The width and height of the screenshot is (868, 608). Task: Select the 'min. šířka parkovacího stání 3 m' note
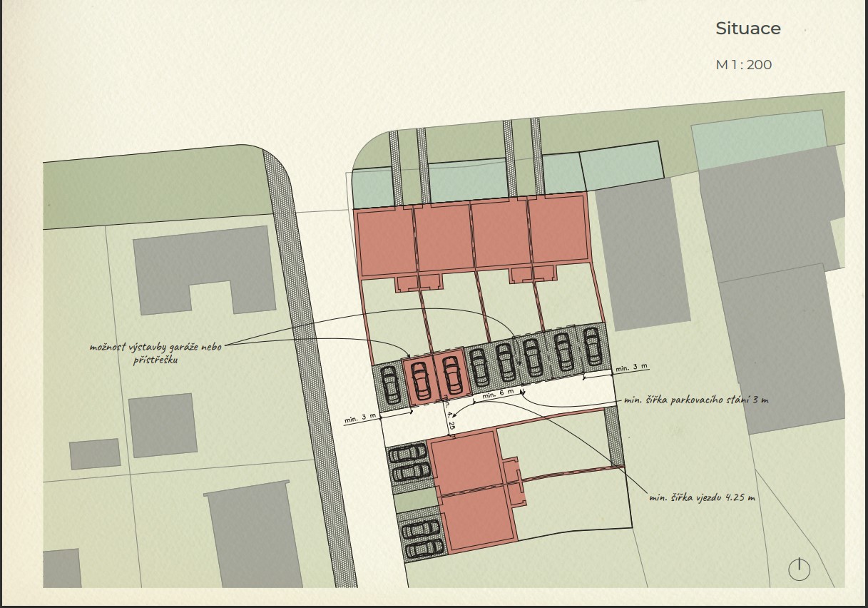coord(695,400)
